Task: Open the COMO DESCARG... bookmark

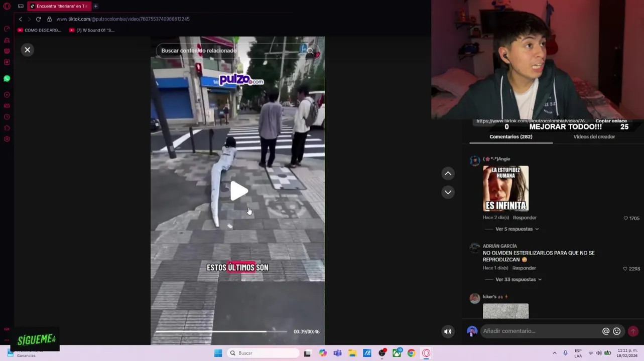Action: 39,30
